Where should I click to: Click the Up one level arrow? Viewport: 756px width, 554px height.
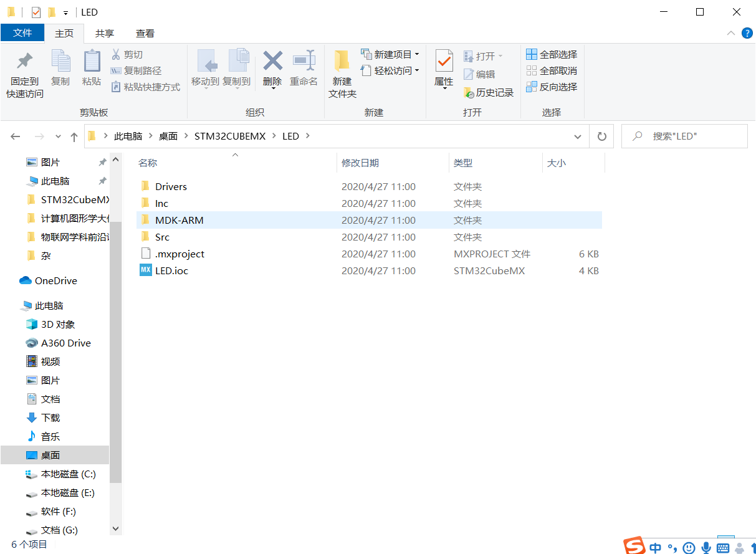74,136
